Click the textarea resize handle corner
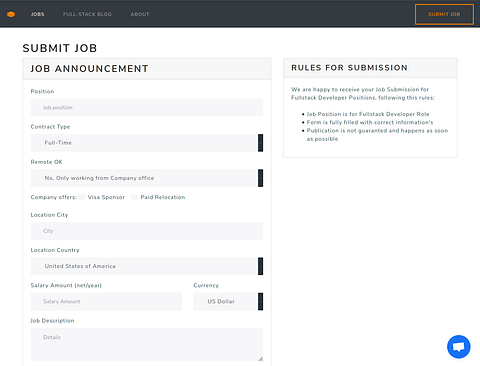The width and height of the screenshot is (480, 366). (x=260, y=359)
